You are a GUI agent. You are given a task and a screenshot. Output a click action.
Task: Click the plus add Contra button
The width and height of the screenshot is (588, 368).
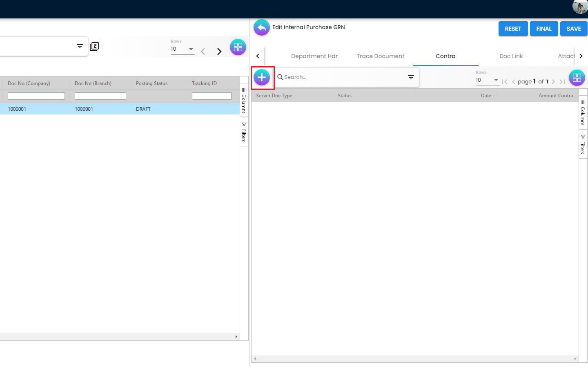[262, 77]
